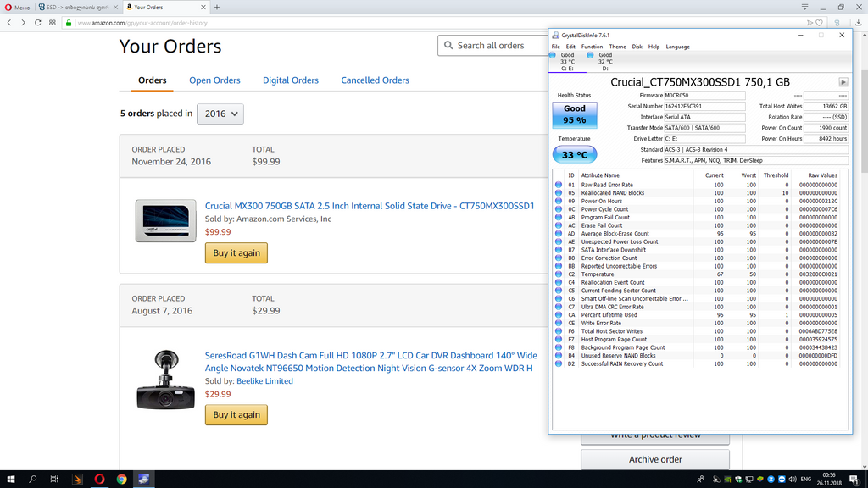This screenshot has height=488, width=868.
Task: Select D: disk status indicator
Action: [x=605, y=61]
